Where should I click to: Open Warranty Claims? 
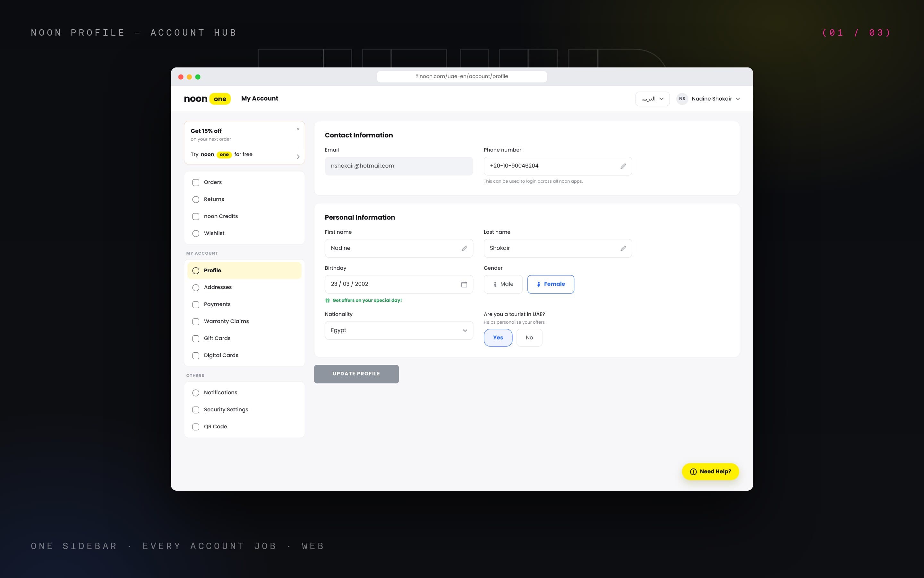244,321
